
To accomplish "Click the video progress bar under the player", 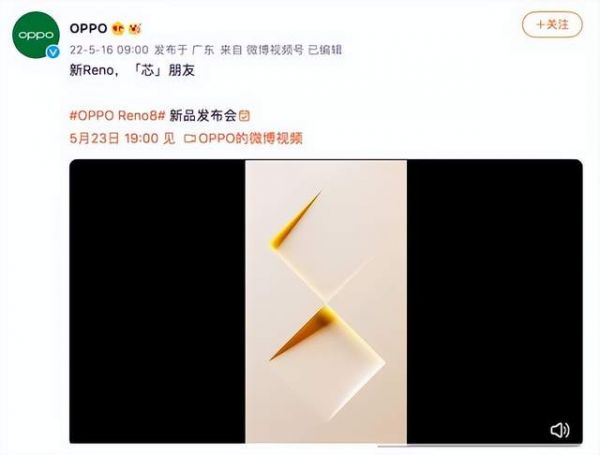I will pyautogui.click(x=480, y=446).
